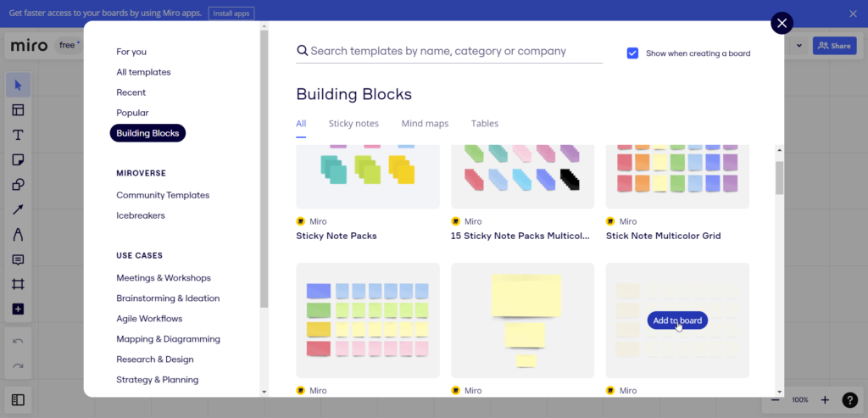Click the Redo arrow
The image size is (868, 418).
(x=19, y=366)
